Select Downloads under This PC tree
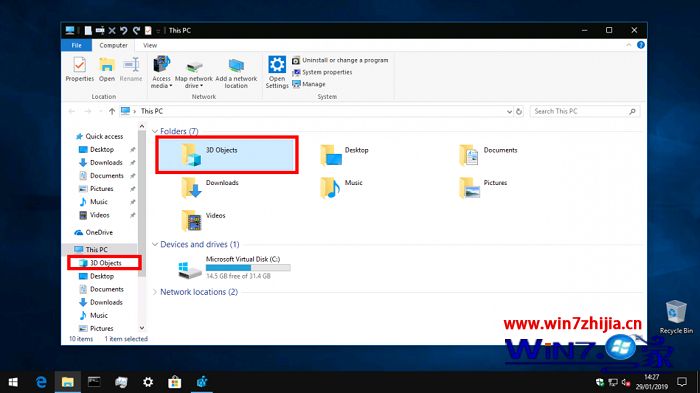This screenshot has width=700, height=393. pyautogui.click(x=101, y=302)
